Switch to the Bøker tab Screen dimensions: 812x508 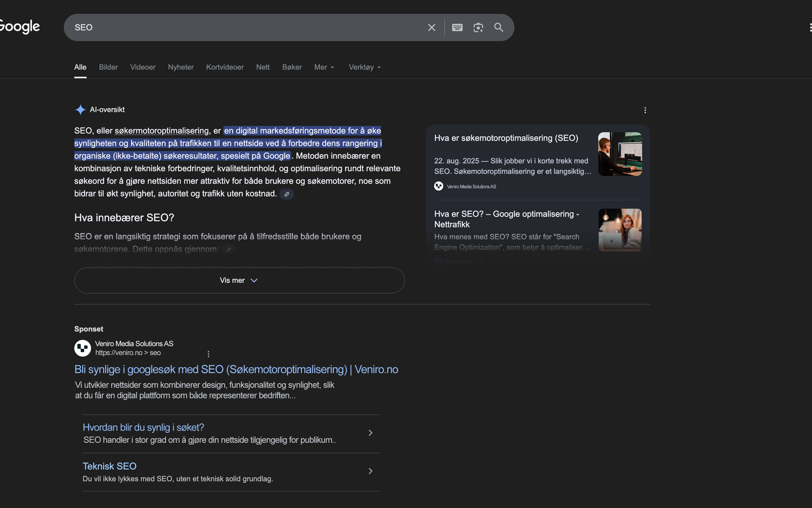coord(292,67)
